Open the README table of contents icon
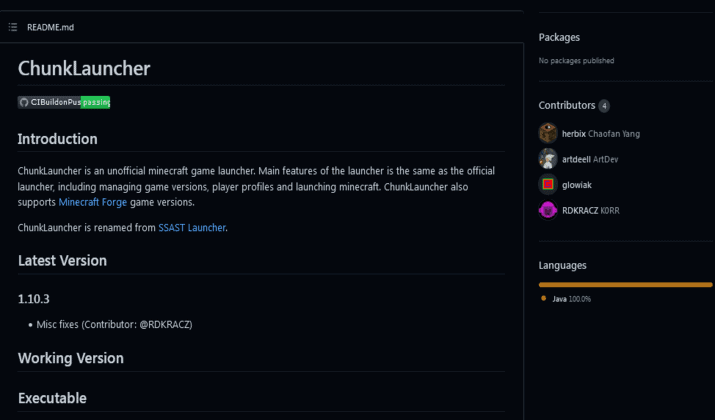 (13, 27)
